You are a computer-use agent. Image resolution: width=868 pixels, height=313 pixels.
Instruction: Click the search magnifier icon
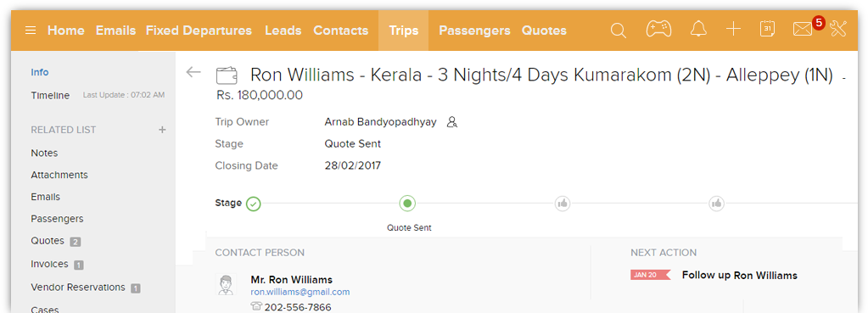(x=618, y=30)
